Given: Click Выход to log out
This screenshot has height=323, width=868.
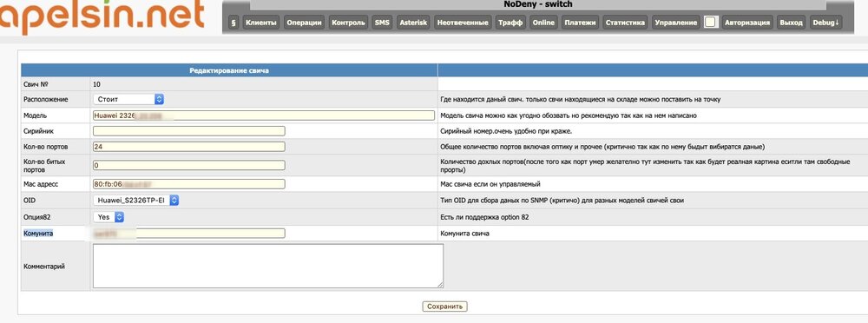Looking at the screenshot, I should pos(791,23).
